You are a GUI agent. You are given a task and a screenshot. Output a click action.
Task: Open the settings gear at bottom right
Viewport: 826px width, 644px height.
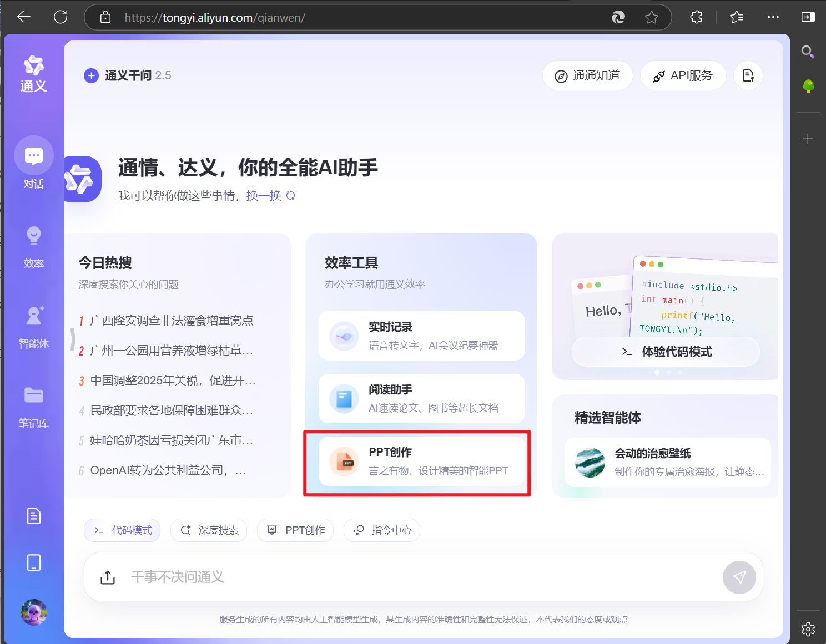pyautogui.click(x=808, y=628)
